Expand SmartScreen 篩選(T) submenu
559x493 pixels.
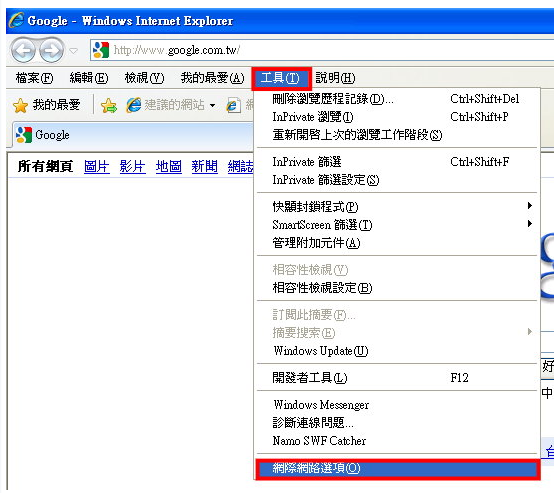[x=398, y=225]
